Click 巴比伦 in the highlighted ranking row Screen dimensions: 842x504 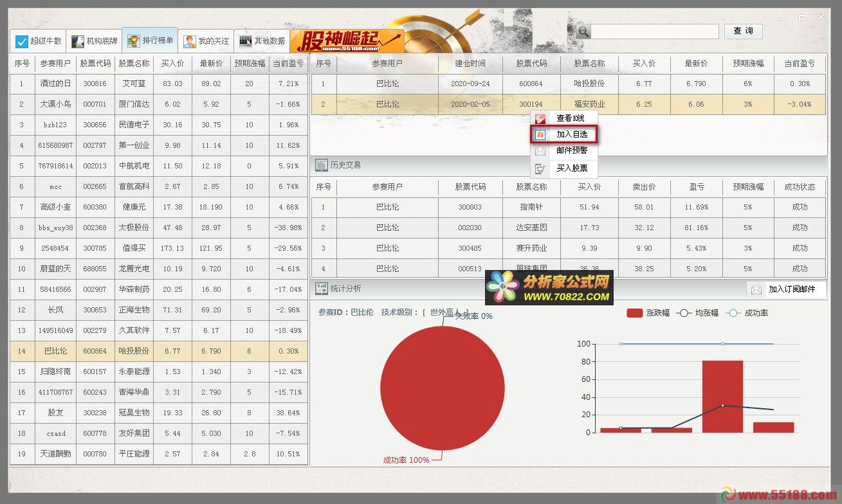click(x=55, y=351)
